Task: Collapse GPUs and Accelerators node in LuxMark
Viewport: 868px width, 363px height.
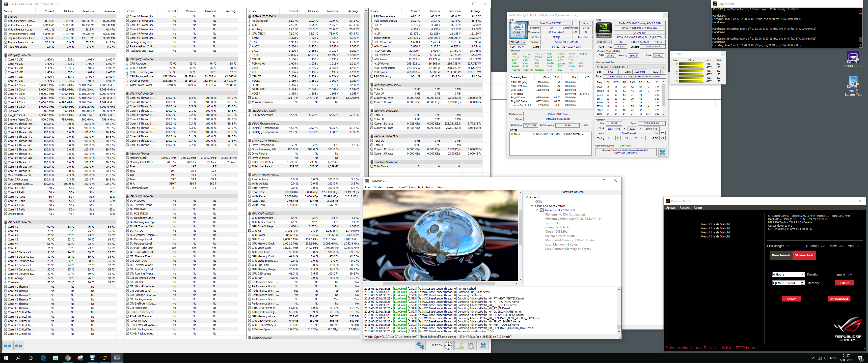Action: (x=532, y=206)
